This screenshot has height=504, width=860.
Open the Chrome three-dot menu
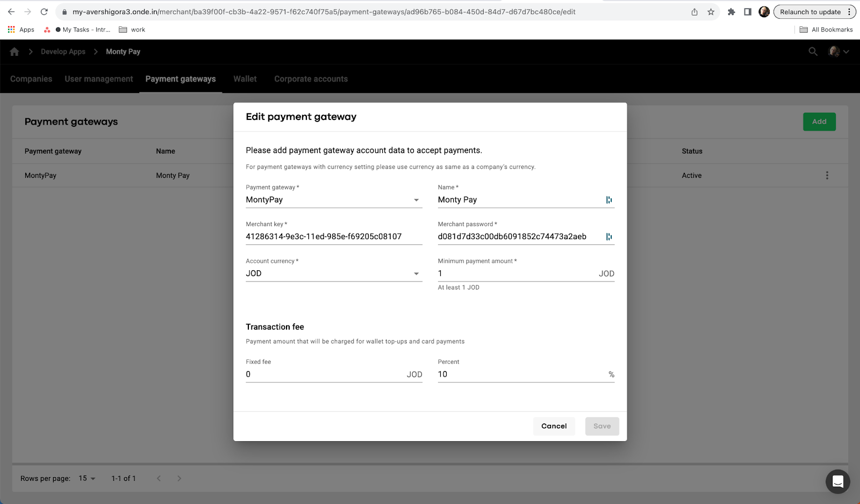pyautogui.click(x=849, y=12)
